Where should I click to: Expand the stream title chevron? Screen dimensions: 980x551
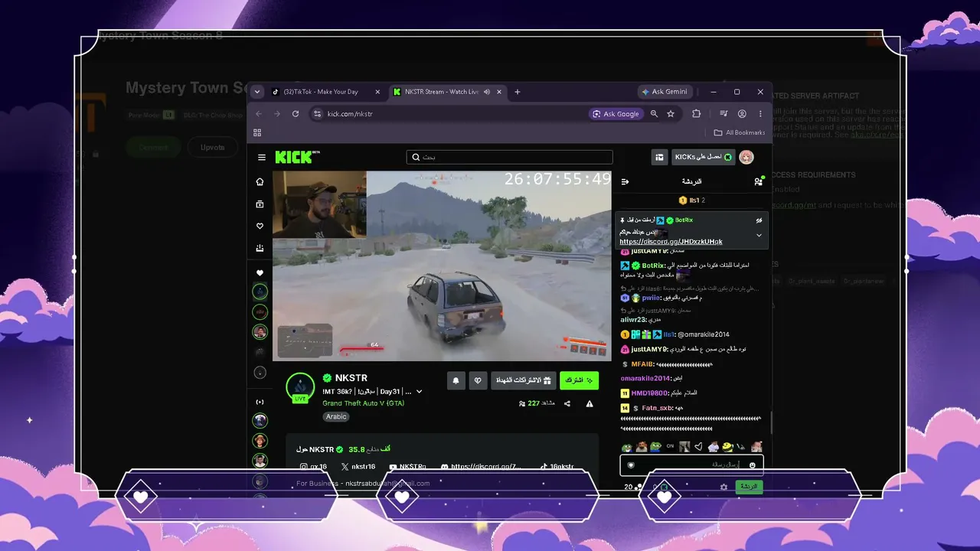419,392
